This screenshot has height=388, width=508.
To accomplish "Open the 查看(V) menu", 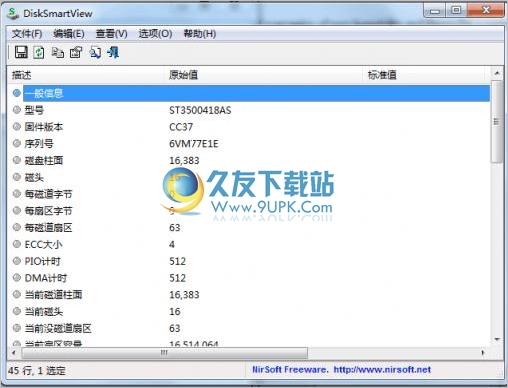I will 111,34.
